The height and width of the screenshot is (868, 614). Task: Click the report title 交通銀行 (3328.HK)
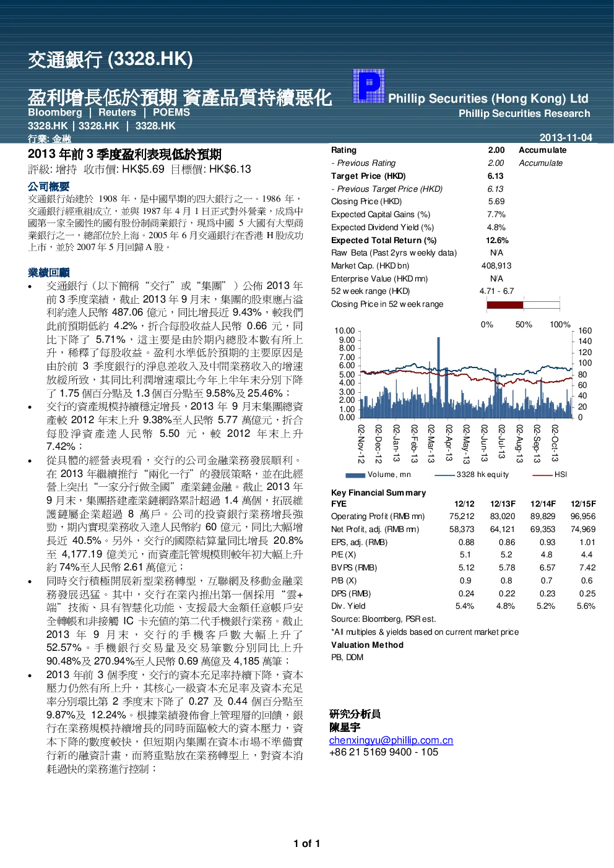point(111,59)
